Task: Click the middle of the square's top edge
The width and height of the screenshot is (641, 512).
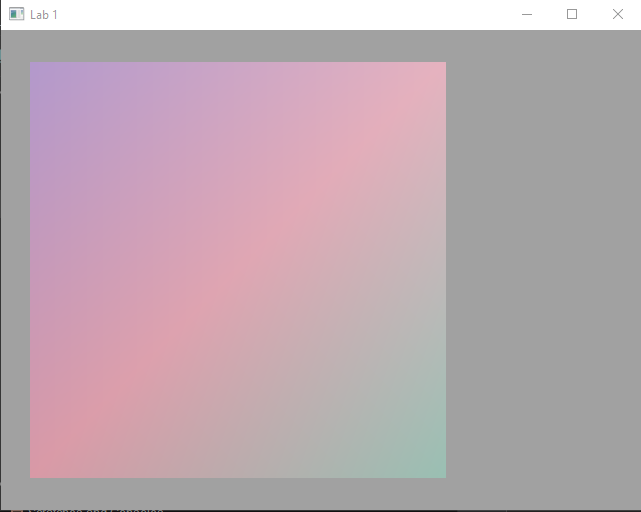Action: [238, 64]
